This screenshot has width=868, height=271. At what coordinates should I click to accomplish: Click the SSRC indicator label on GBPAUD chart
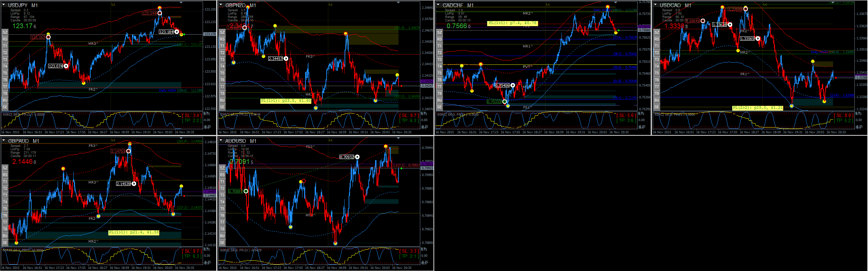tap(23, 250)
